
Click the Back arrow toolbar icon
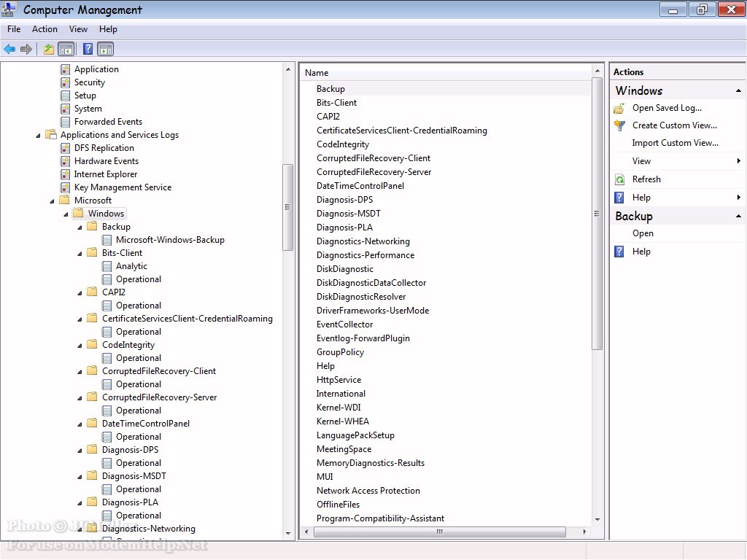click(9, 49)
